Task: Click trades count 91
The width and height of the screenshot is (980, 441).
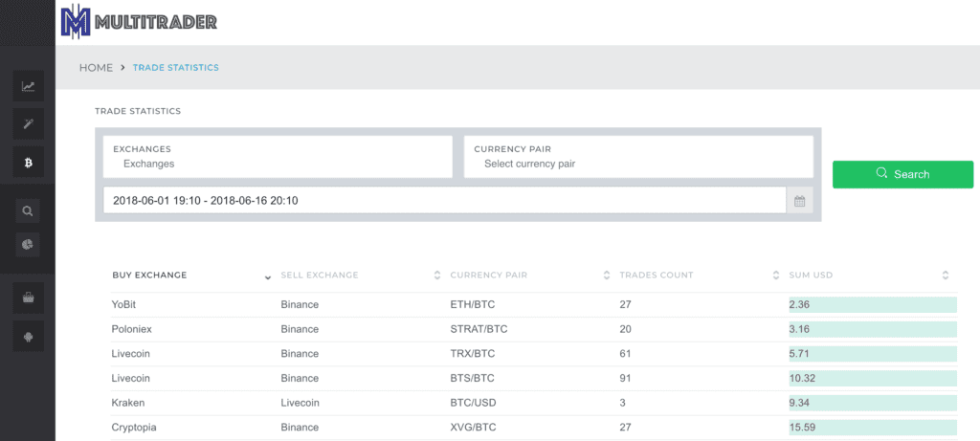Action: [x=626, y=378]
